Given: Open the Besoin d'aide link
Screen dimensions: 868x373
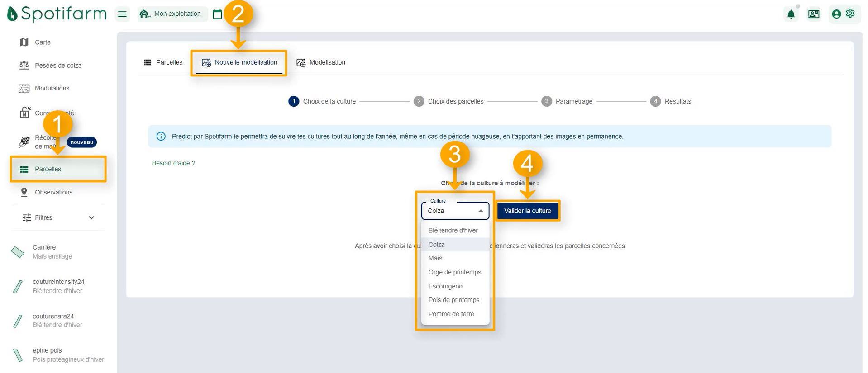Looking at the screenshot, I should tap(173, 163).
